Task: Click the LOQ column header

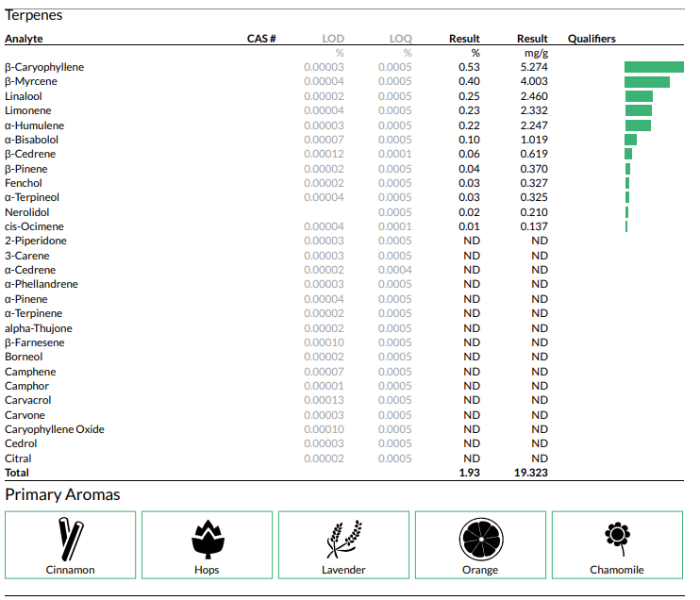Action: (401, 39)
